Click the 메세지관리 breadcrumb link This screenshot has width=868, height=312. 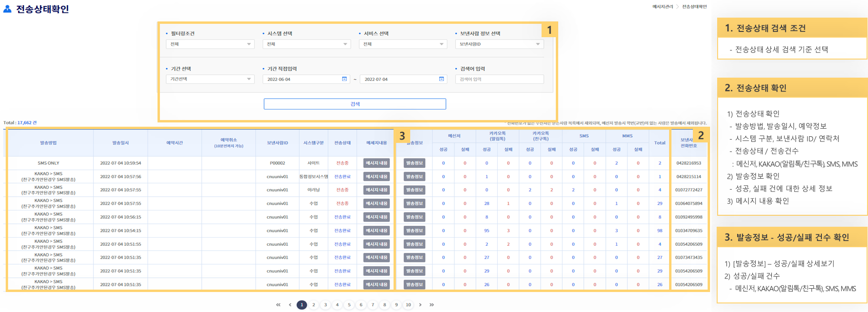[662, 7]
